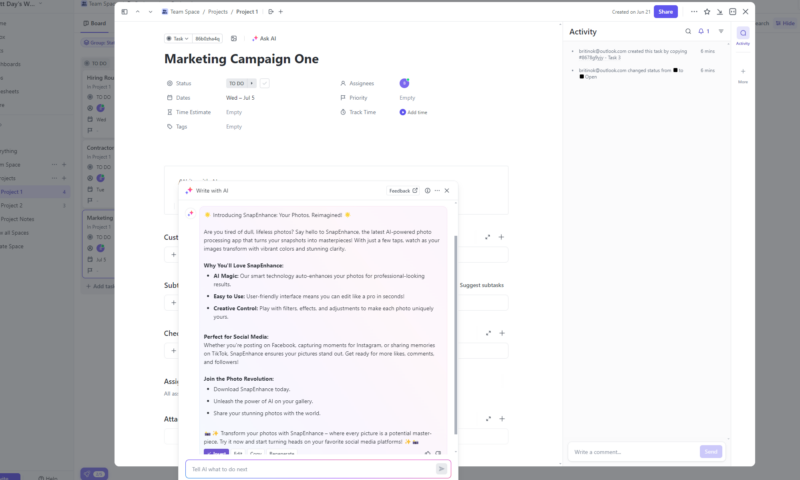Screen dimensions: 800x480
Task: Check the mark complete checkbox
Action: [264, 83]
